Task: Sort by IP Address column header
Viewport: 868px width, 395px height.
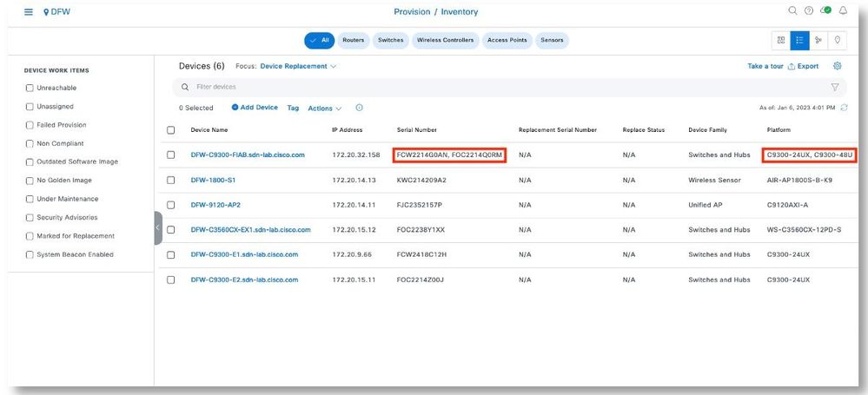Action: pyautogui.click(x=347, y=130)
